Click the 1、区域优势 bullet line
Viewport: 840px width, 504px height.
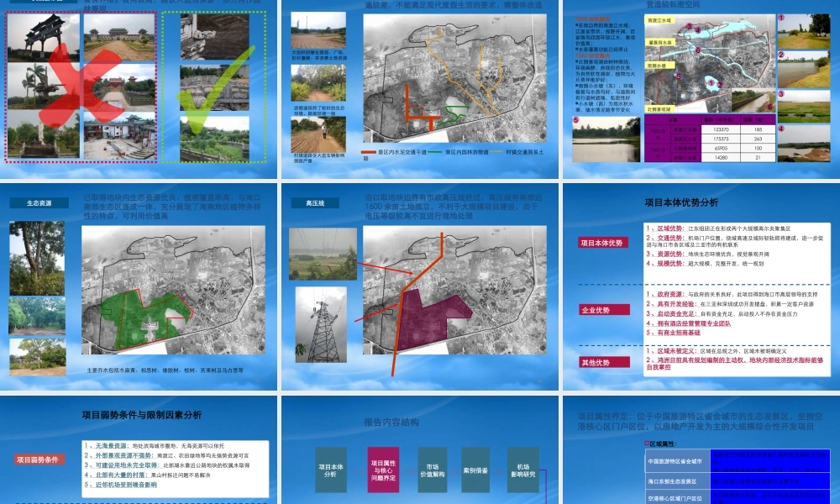(718, 228)
